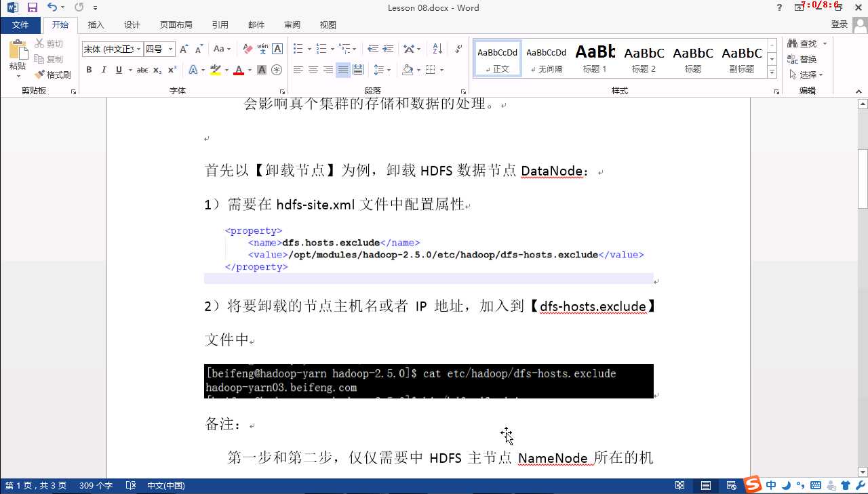
Task: Toggle Print Layout view in status bar
Action: tap(706, 485)
